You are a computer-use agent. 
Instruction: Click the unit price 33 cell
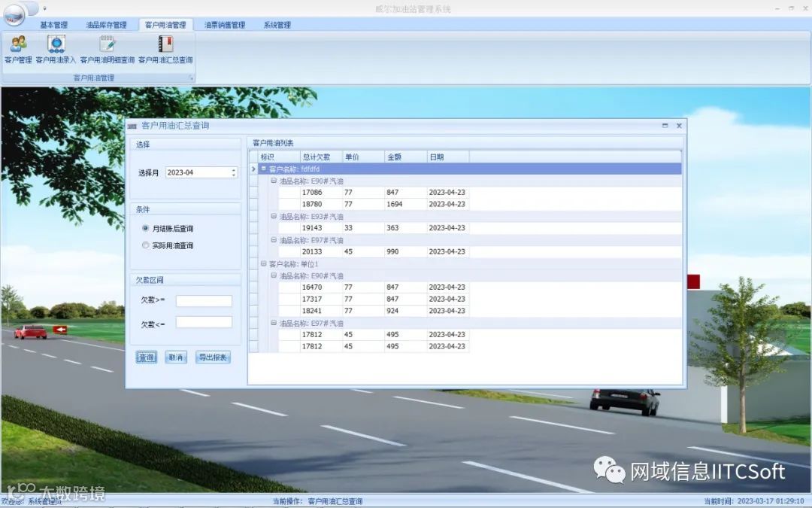point(364,228)
